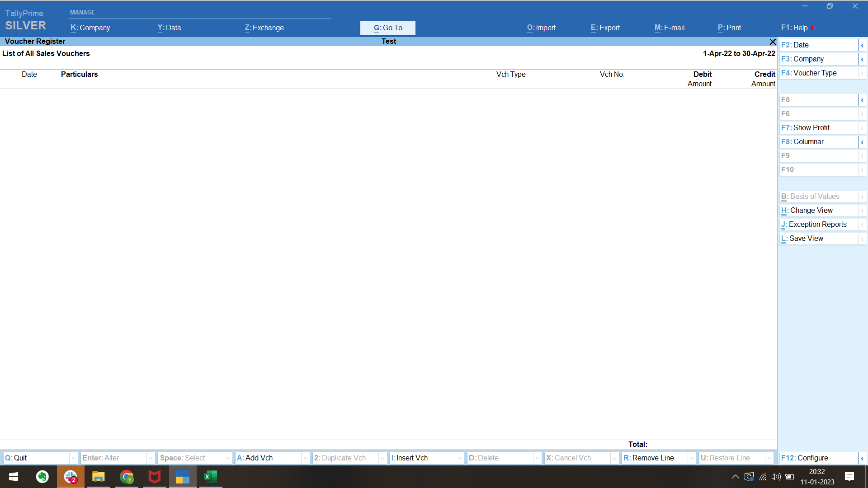
Task: Click the date range 1-Apr-22 to 30-Apr-22
Action: [x=739, y=53]
